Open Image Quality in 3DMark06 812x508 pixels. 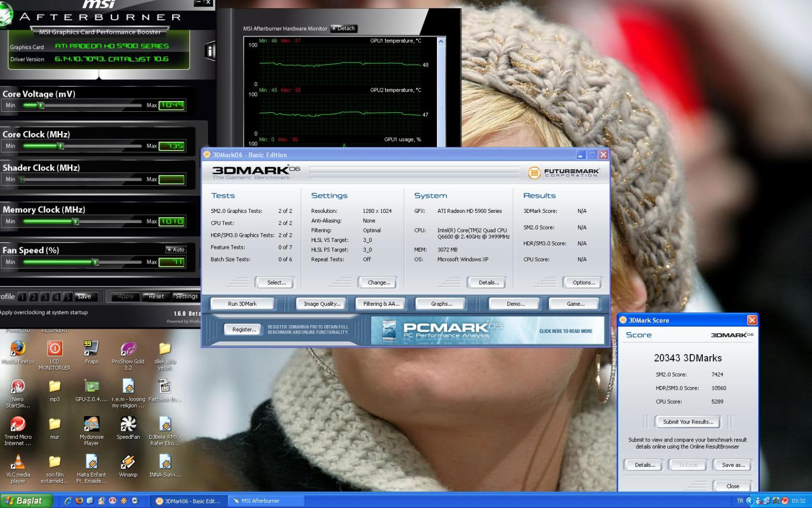coord(322,304)
